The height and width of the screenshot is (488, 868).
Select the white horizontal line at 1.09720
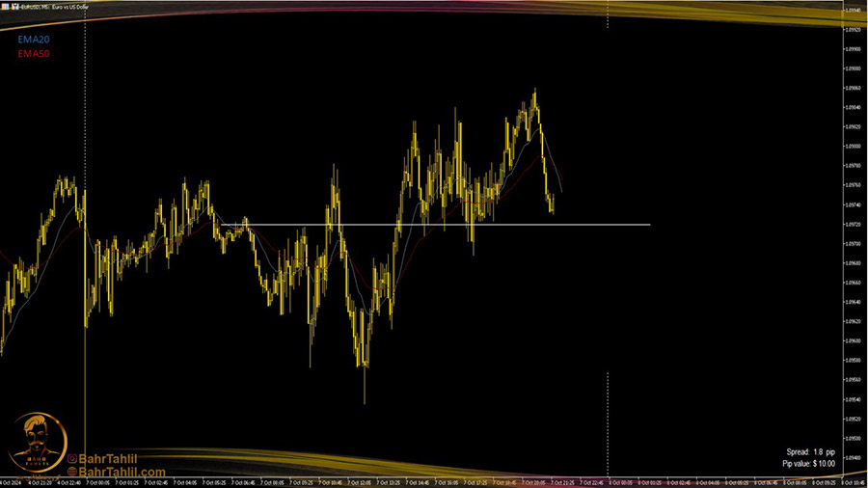click(482, 225)
